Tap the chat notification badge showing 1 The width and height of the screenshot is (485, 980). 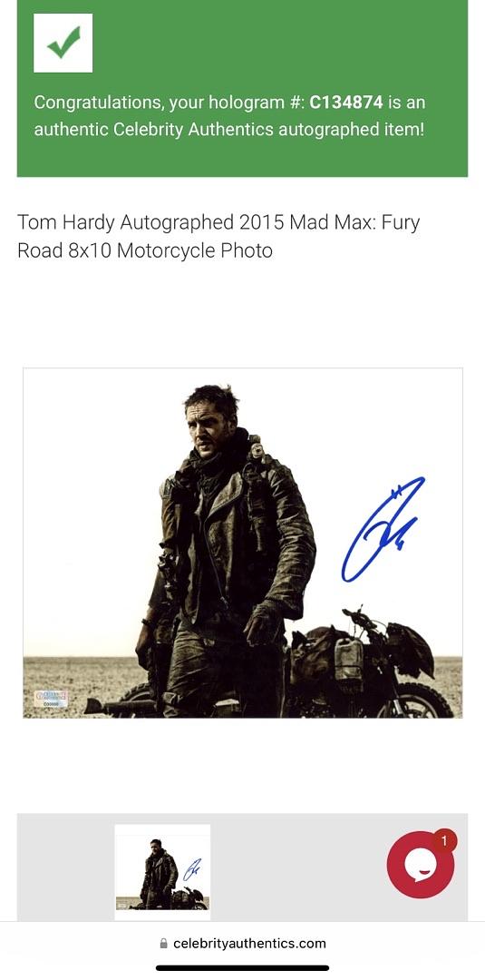pos(444,841)
